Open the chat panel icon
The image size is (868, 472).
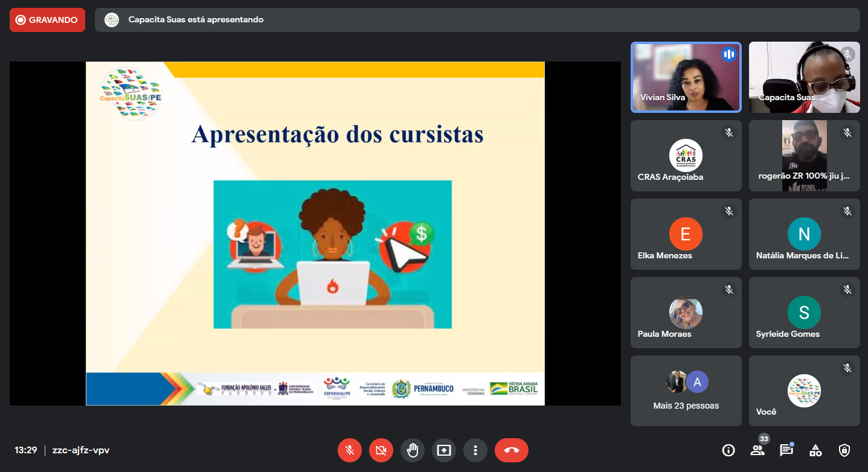pyautogui.click(x=786, y=450)
